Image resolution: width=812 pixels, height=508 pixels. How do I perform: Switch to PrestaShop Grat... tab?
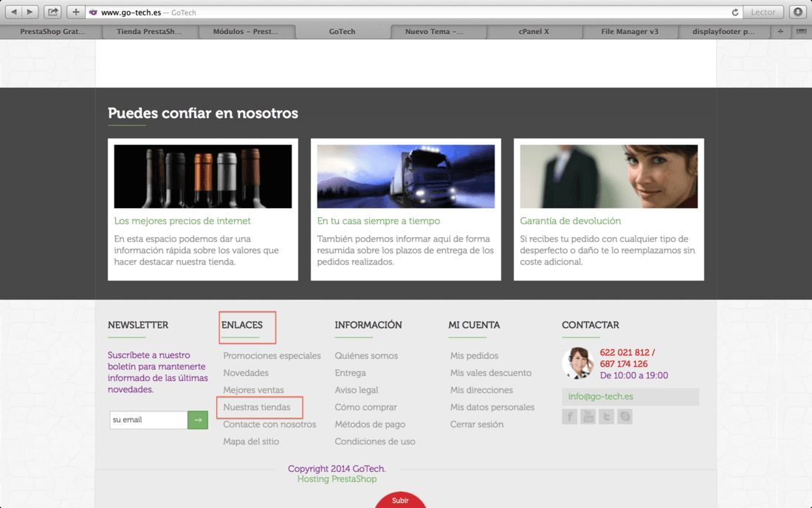(52, 32)
